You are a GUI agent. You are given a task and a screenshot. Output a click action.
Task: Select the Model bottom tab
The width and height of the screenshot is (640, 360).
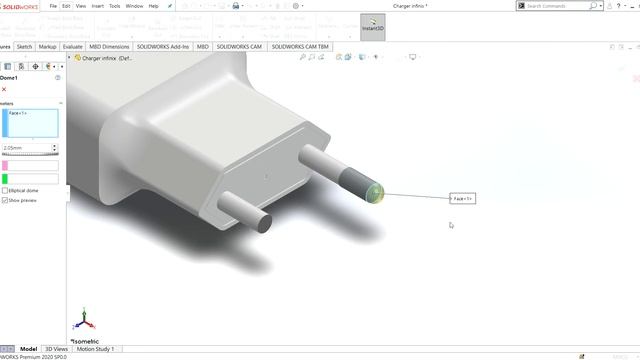click(28, 349)
